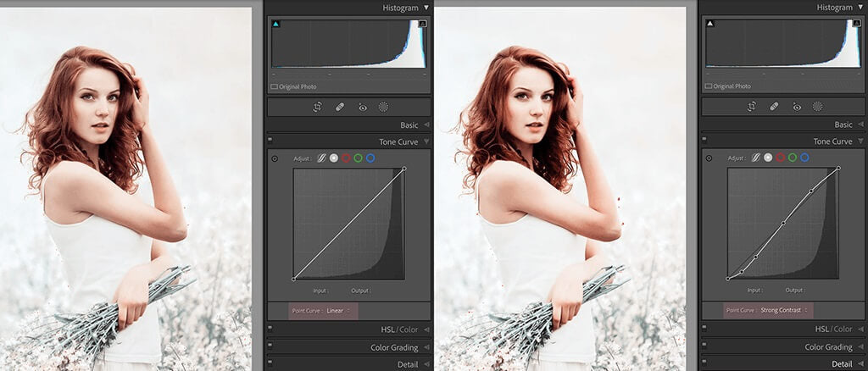Select Crop Overlay tool in Linear curve panel
Screen dimensions: 868x371
tap(317, 108)
